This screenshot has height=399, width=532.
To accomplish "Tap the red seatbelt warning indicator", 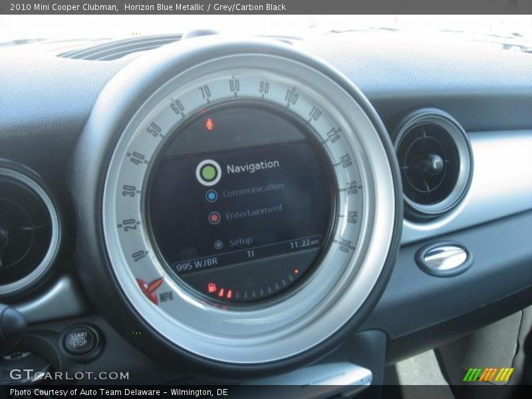I will (x=209, y=124).
